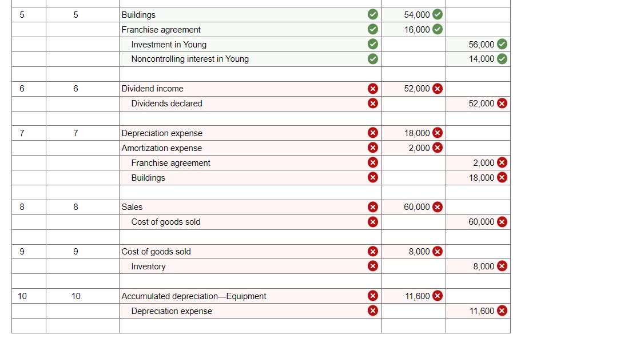Click the 54,000 Buildings debit amount
This screenshot has width=644, height=354.
pyautogui.click(x=417, y=15)
